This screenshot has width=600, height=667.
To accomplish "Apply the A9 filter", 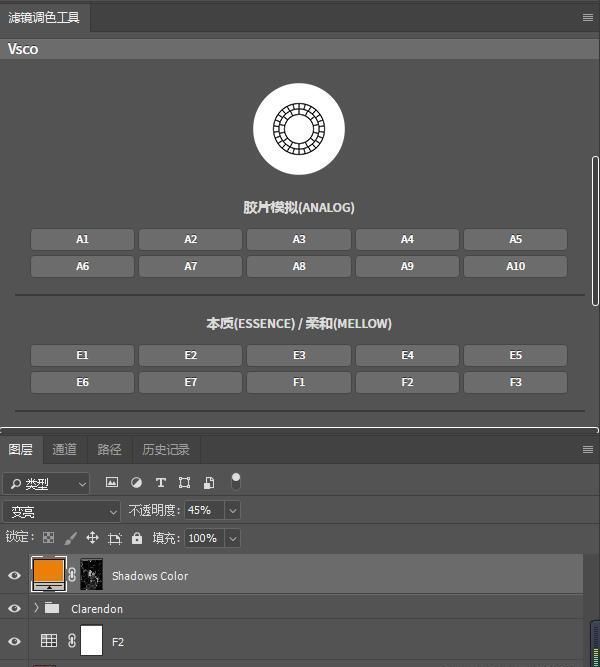I will pos(407,266).
